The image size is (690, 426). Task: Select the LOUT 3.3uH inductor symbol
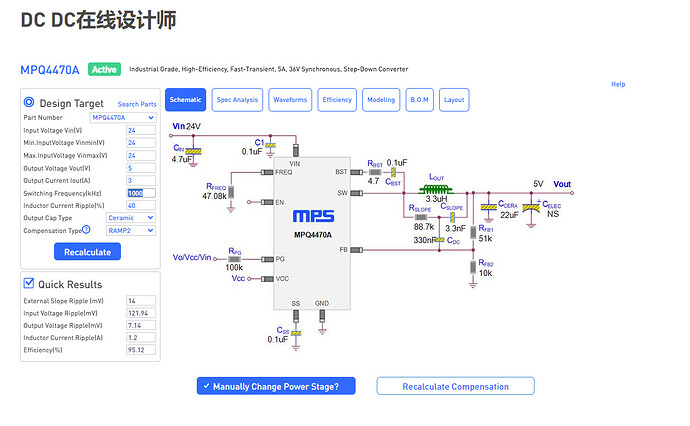[x=436, y=190]
